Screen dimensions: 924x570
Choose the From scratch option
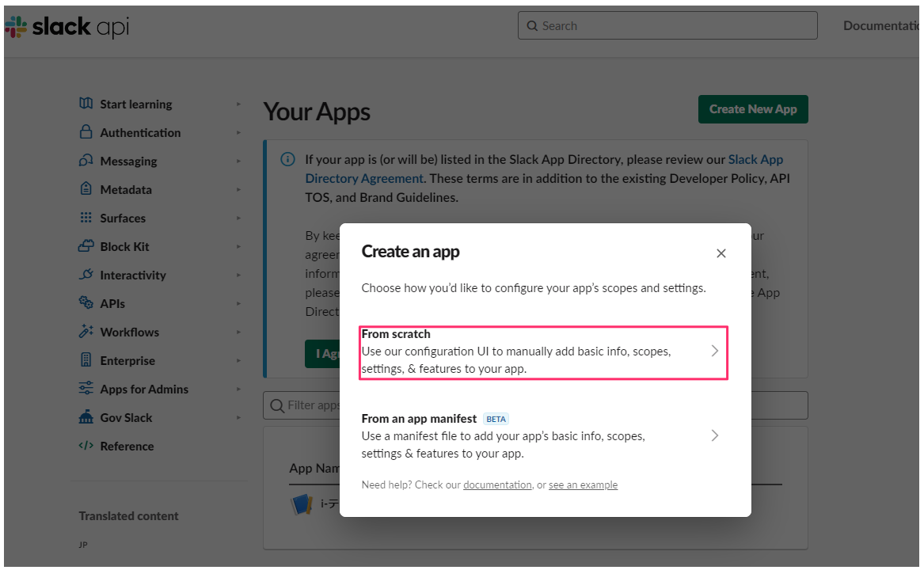click(543, 352)
